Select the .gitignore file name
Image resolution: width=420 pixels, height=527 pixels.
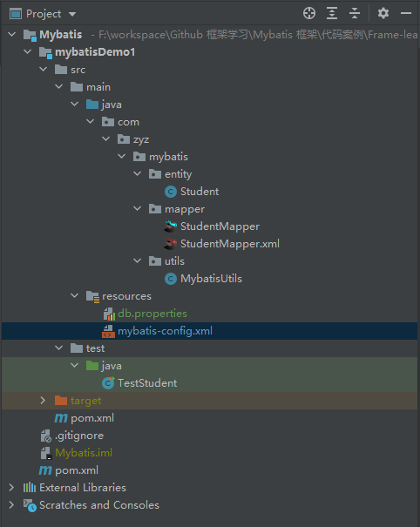click(79, 436)
